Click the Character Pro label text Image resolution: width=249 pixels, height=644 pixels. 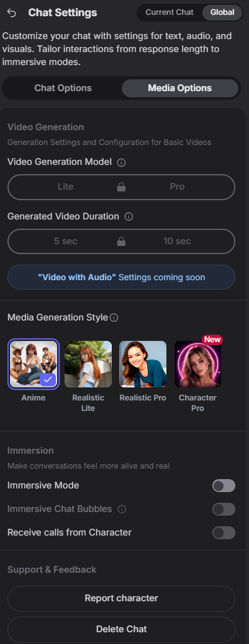[197, 403]
